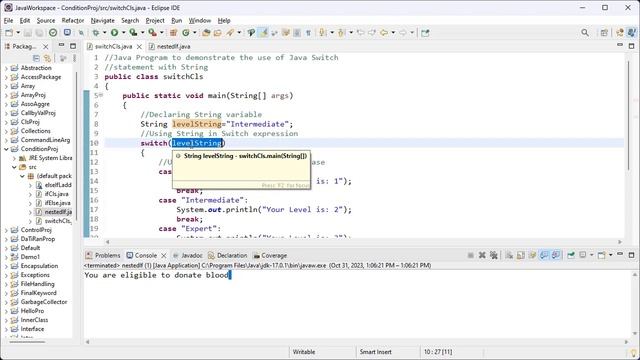Open the Refactor menu
Viewport: 640px width, 360px height.
[73, 20]
